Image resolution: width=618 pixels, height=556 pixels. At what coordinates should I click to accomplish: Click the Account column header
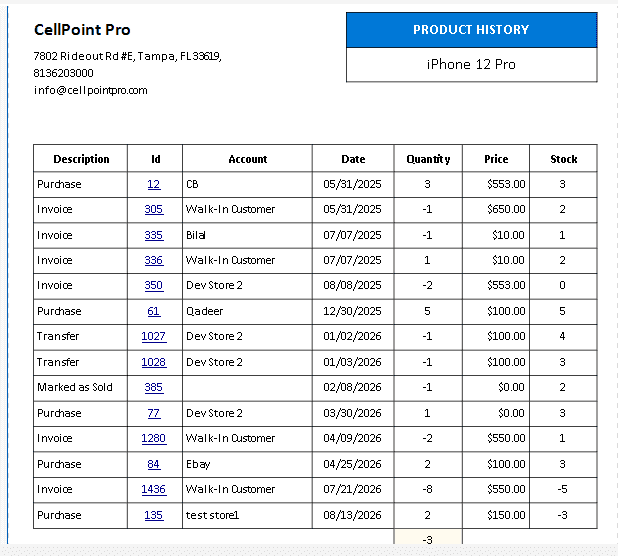[248, 159]
